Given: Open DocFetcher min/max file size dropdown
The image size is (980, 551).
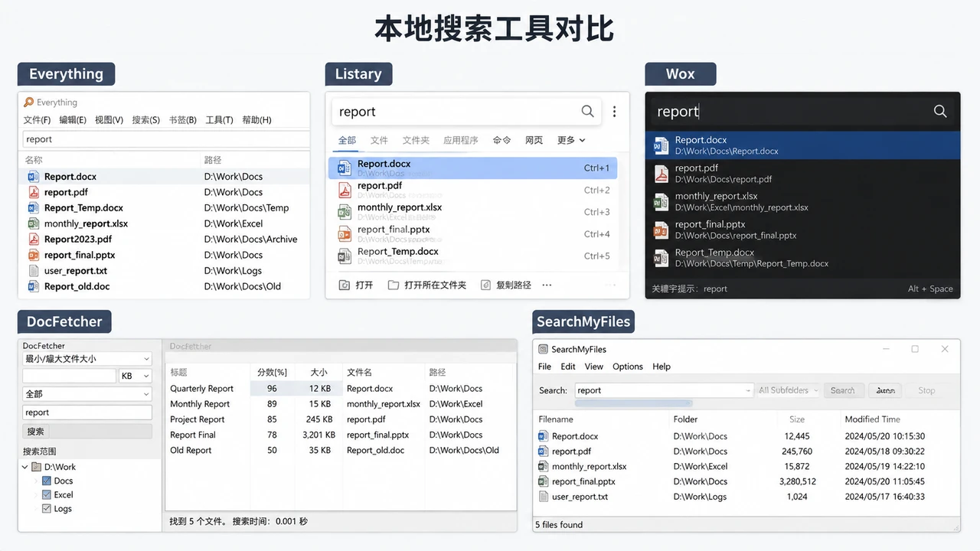Looking at the screenshot, I should pos(87,359).
